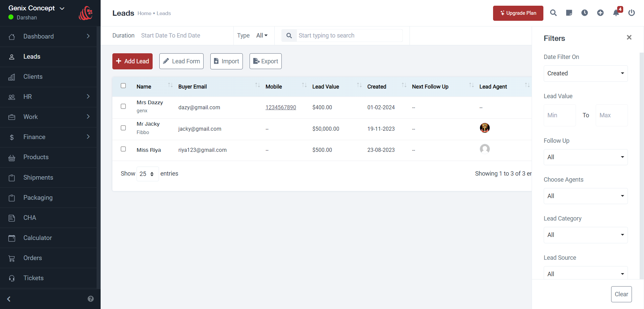Click the Lead Value Min field
644x309 pixels.
click(560, 115)
